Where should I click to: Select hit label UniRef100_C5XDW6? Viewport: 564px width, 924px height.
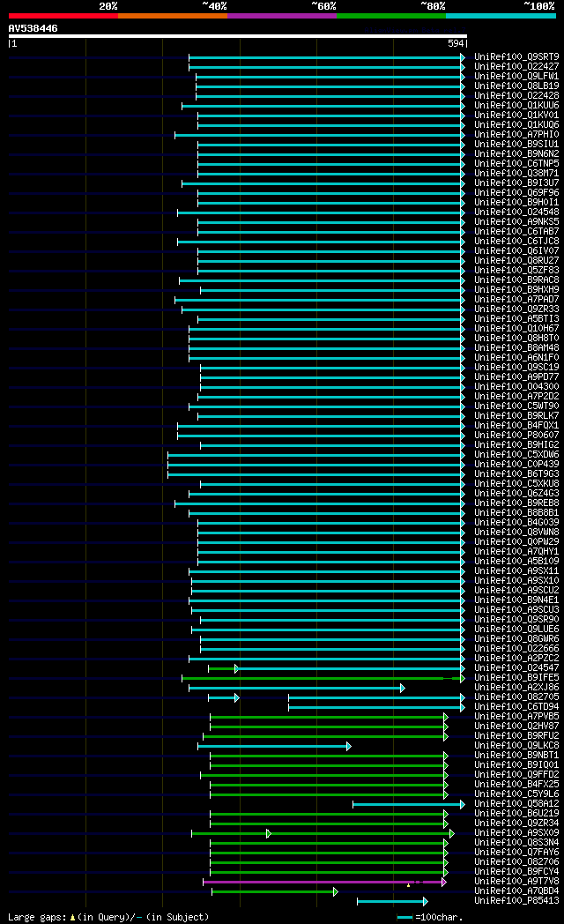click(x=517, y=455)
